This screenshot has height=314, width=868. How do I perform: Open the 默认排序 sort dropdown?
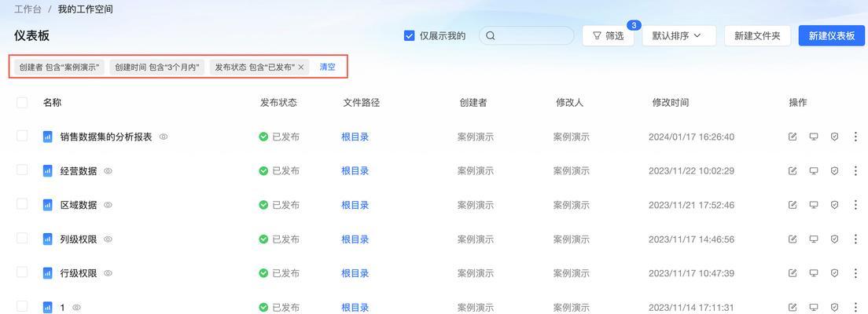pyautogui.click(x=679, y=36)
